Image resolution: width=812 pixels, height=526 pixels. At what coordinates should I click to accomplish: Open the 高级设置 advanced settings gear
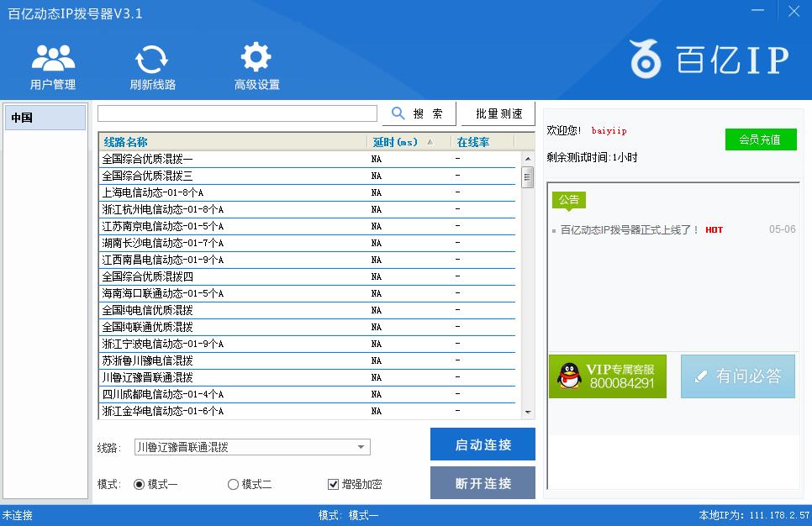click(x=257, y=66)
